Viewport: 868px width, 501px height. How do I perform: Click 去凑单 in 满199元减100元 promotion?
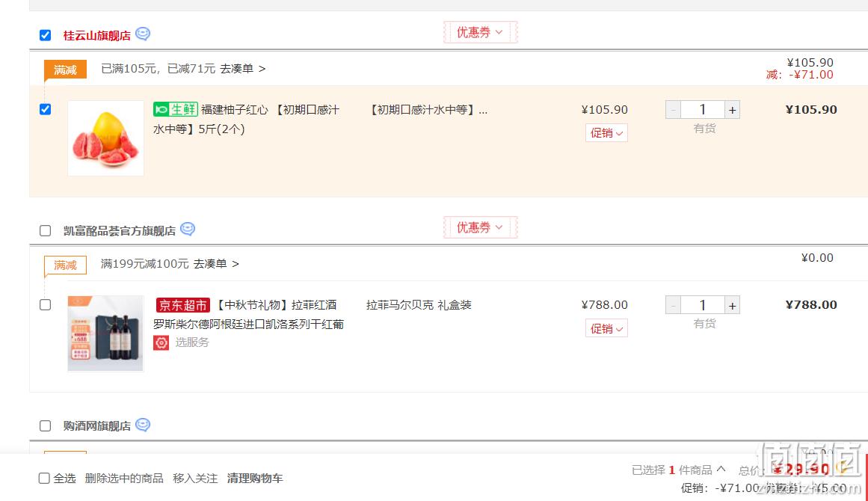(x=216, y=263)
